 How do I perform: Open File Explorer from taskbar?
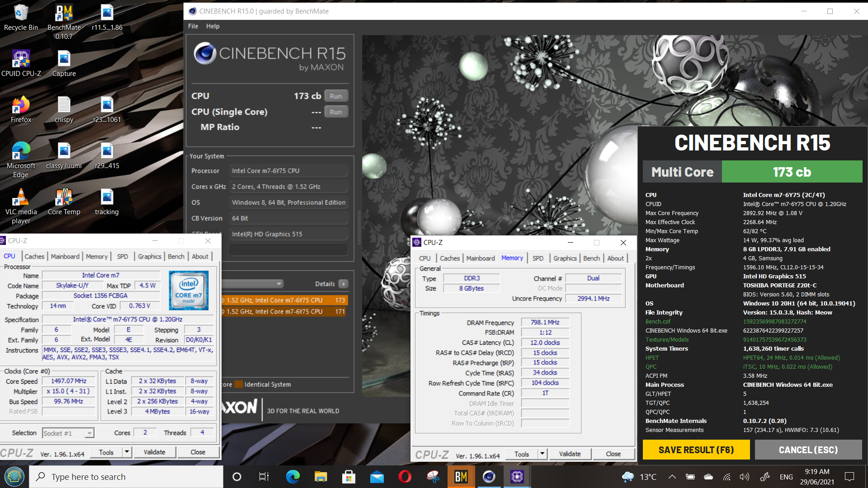click(x=321, y=477)
